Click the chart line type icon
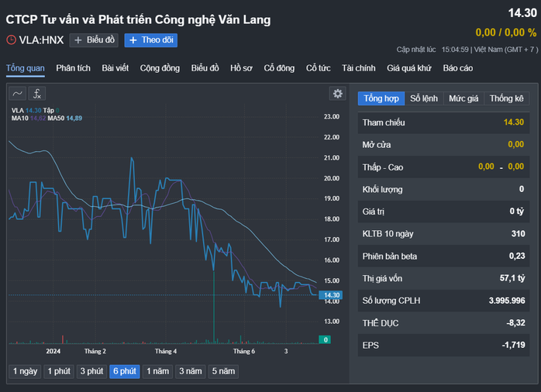 tap(18, 94)
